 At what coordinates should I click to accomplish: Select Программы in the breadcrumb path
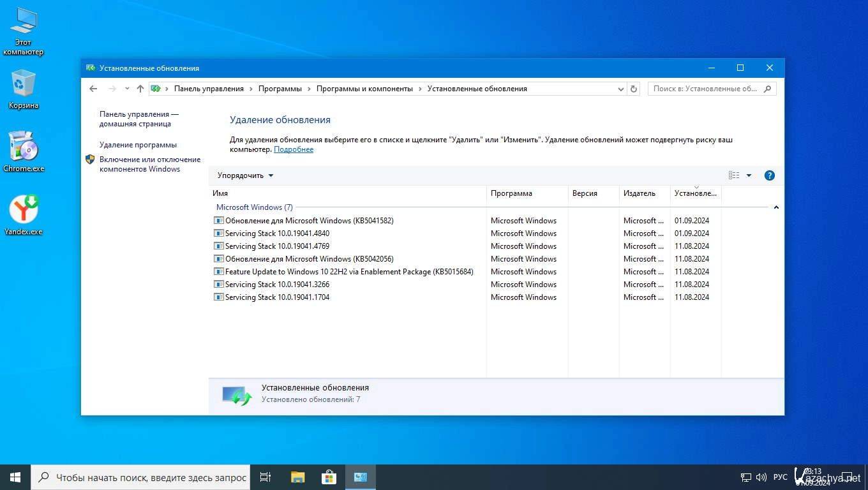(280, 89)
